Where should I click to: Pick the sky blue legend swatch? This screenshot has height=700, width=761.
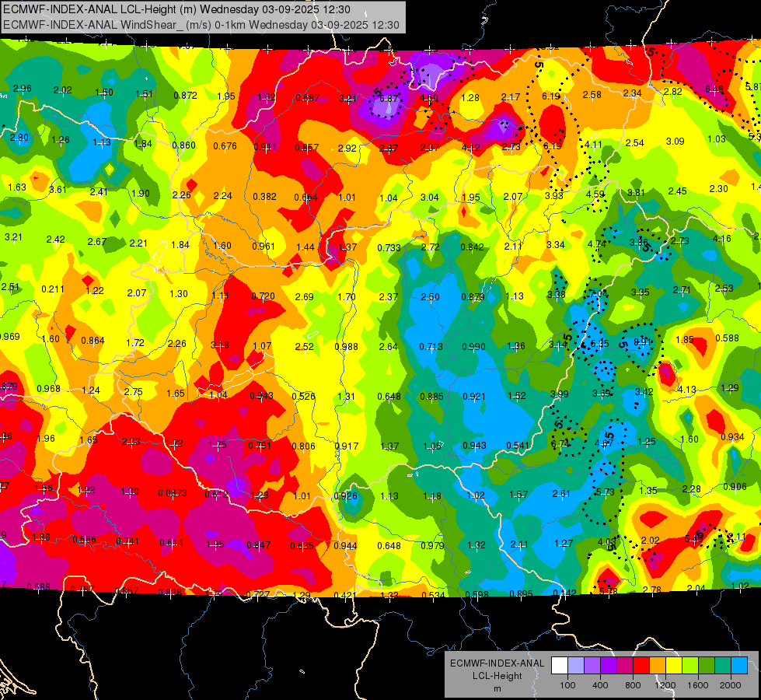click(740, 666)
